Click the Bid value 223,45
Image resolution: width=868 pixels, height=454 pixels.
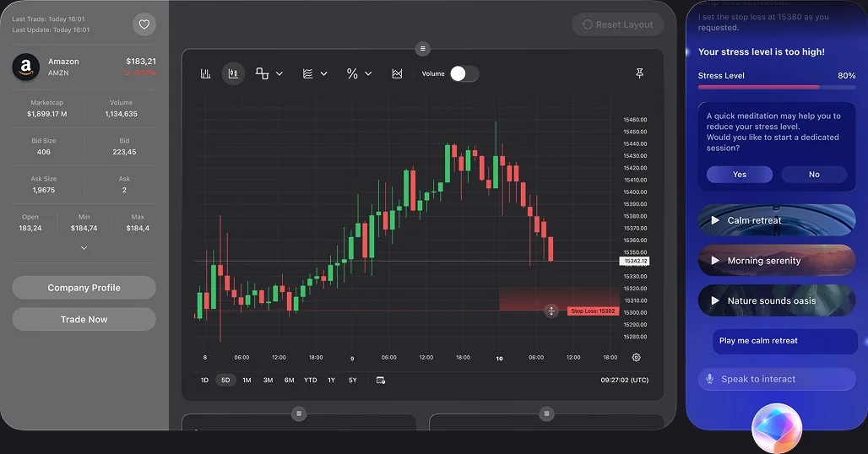[124, 152]
